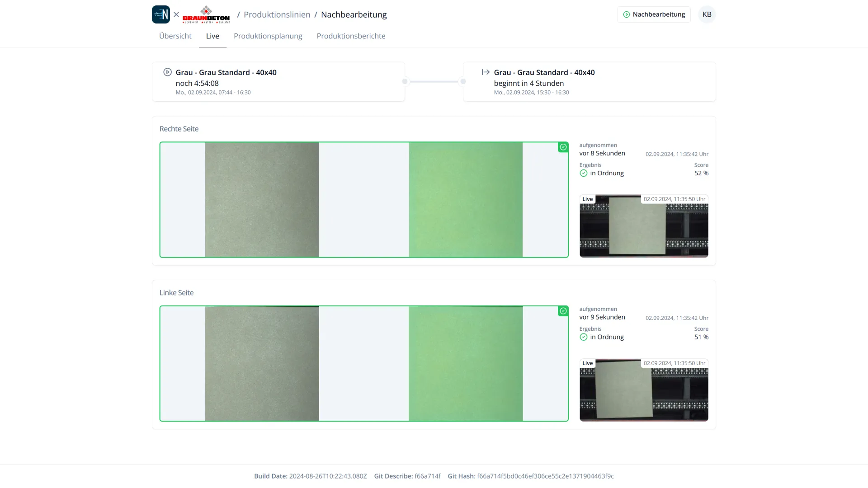Select the Live tab

coord(212,36)
